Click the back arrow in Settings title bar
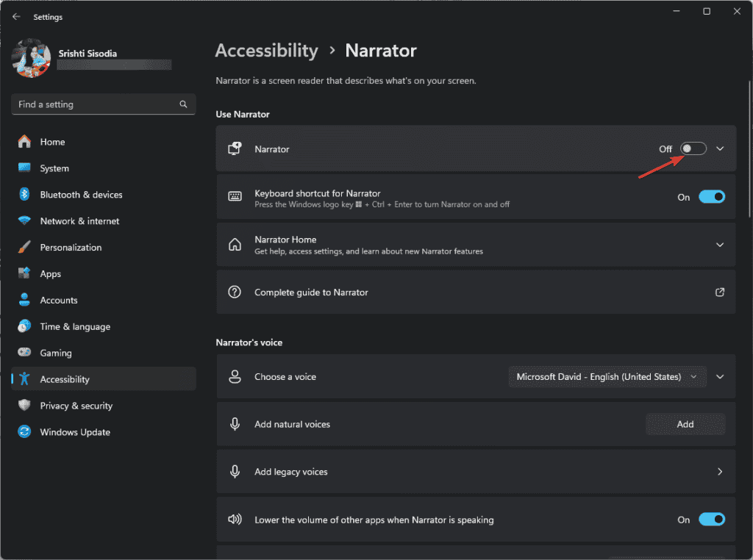The image size is (753, 560). coord(16,16)
